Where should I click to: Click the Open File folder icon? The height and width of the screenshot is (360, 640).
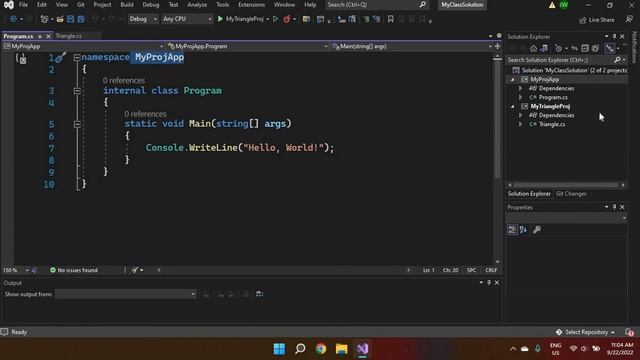(60, 19)
